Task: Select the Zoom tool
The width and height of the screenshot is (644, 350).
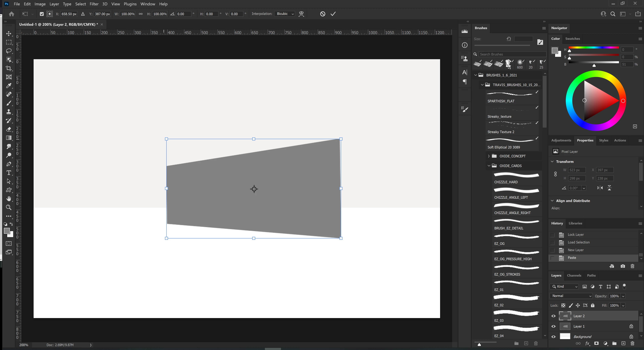Action: (x=9, y=207)
